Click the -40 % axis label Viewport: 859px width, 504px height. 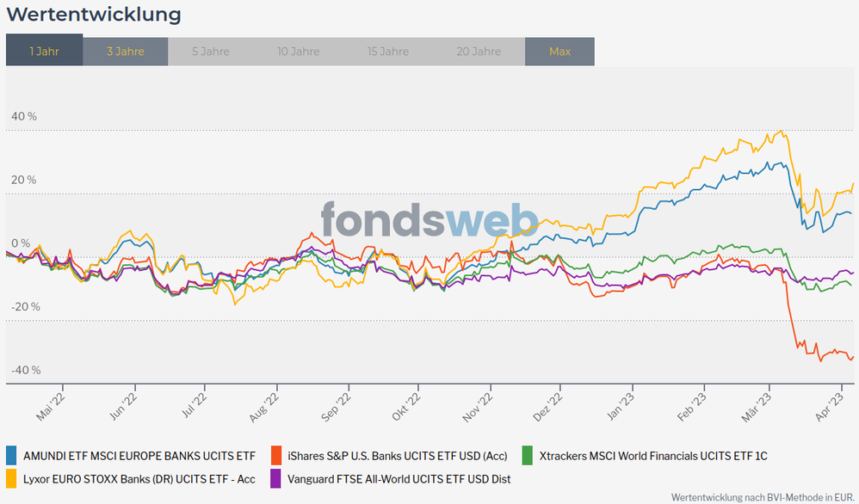26,371
